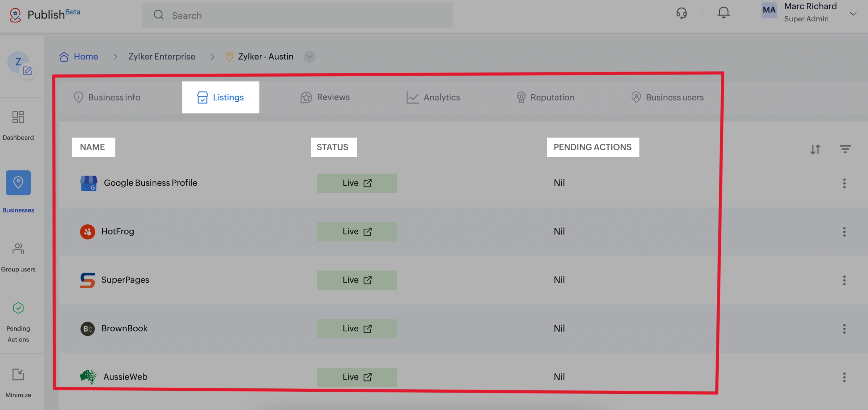
Task: Open the filter icon on the listings table
Action: pos(845,149)
